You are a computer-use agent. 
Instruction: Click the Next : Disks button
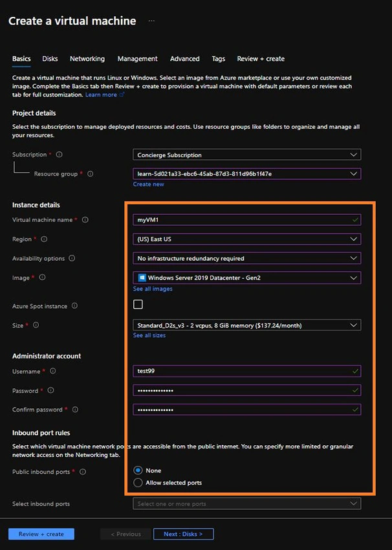[183, 534]
